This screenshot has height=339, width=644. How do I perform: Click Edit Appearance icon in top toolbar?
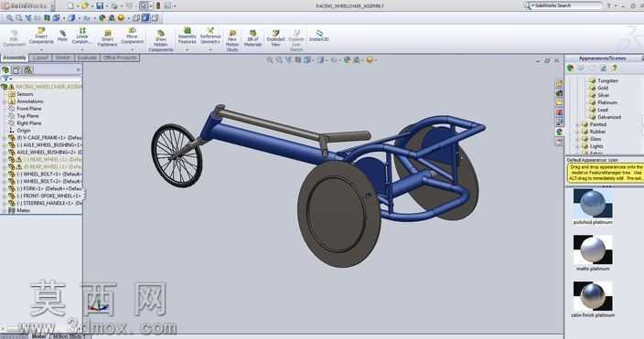pos(102,18)
